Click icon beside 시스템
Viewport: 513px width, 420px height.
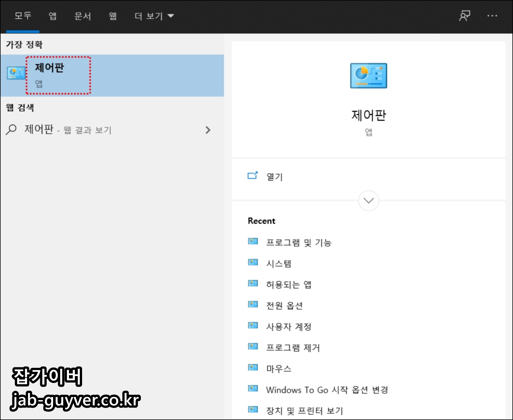click(253, 262)
